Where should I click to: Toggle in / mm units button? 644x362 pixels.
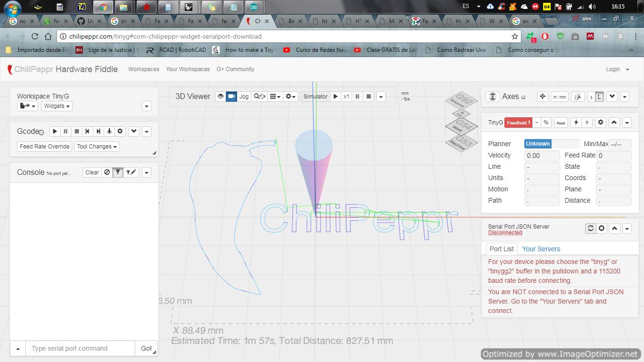pos(560,97)
